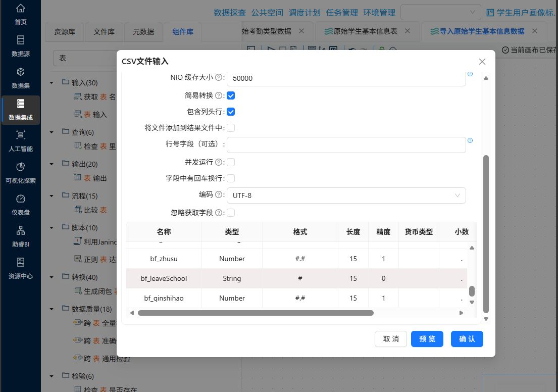The image size is (558, 392).
Task: Click the NIO 缓存大小 field showing 50000
Action: coord(346,78)
